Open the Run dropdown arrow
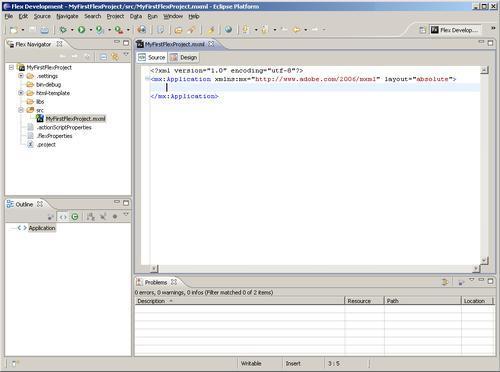 pyautogui.click(x=90, y=30)
